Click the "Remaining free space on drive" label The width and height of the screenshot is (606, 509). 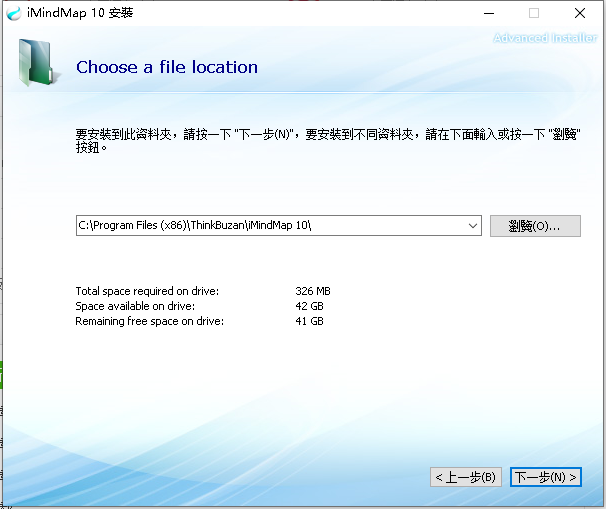150,321
